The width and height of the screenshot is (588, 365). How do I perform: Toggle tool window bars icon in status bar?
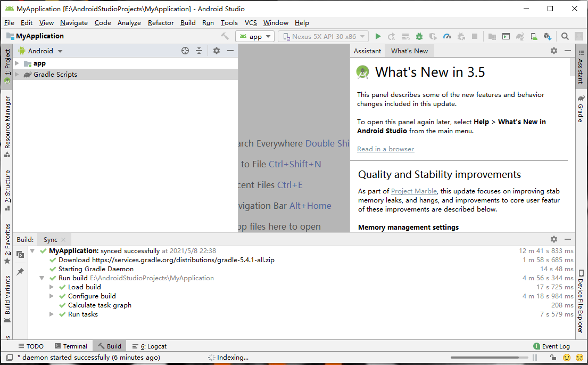tap(10, 358)
